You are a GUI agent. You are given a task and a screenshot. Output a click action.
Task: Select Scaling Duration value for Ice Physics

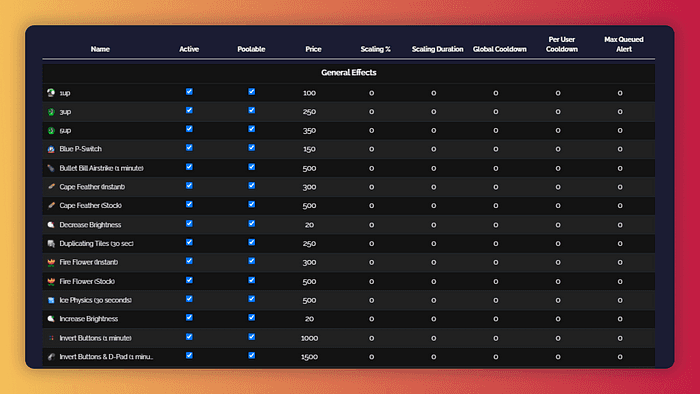pos(433,300)
